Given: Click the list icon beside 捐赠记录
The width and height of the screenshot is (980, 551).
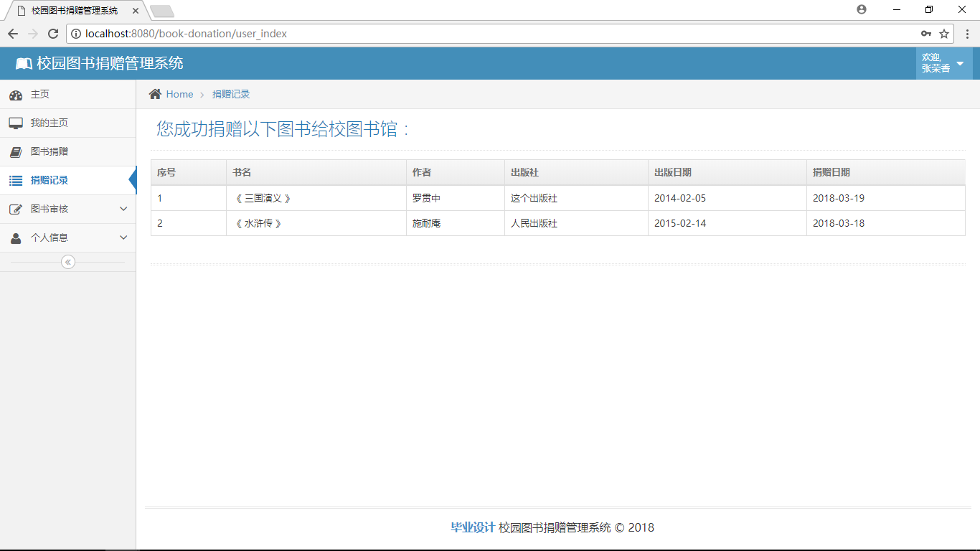Looking at the screenshot, I should coord(15,181).
